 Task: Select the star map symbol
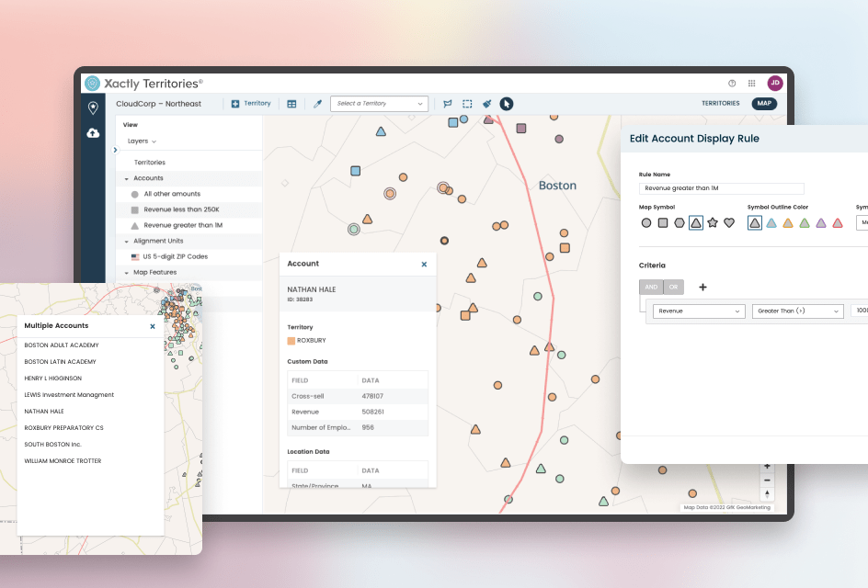click(713, 222)
